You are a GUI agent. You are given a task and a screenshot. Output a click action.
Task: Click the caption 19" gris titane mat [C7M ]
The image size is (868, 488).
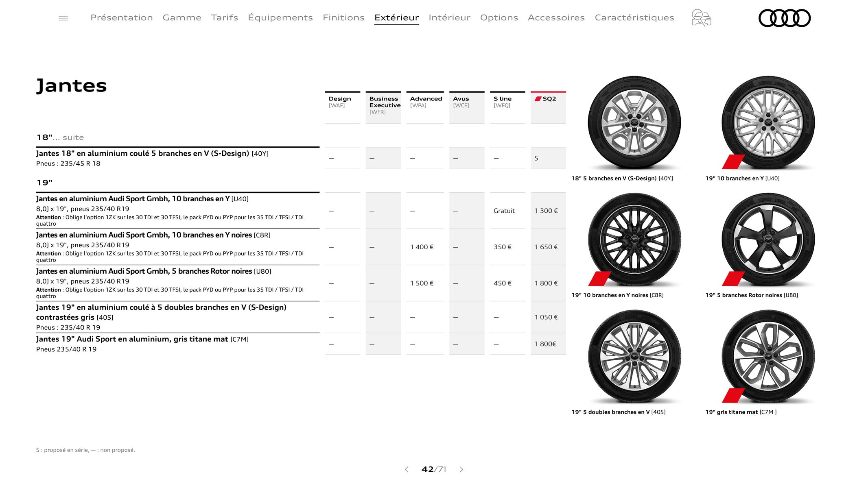point(741,412)
